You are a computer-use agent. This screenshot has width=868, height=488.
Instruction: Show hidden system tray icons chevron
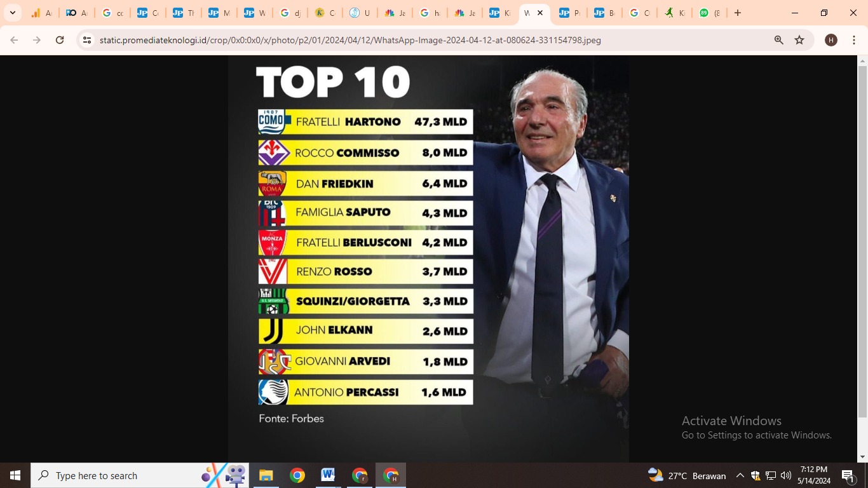pos(740,475)
